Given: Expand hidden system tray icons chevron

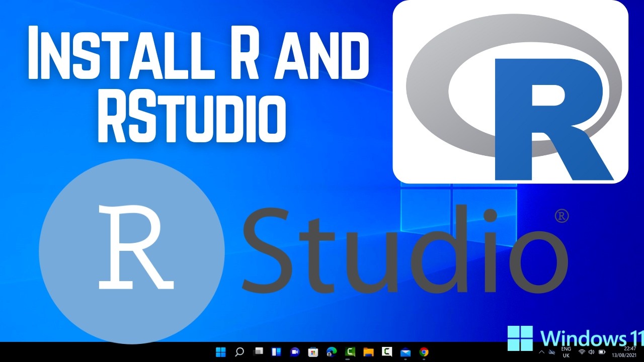Looking at the screenshot, I should click(x=542, y=352).
